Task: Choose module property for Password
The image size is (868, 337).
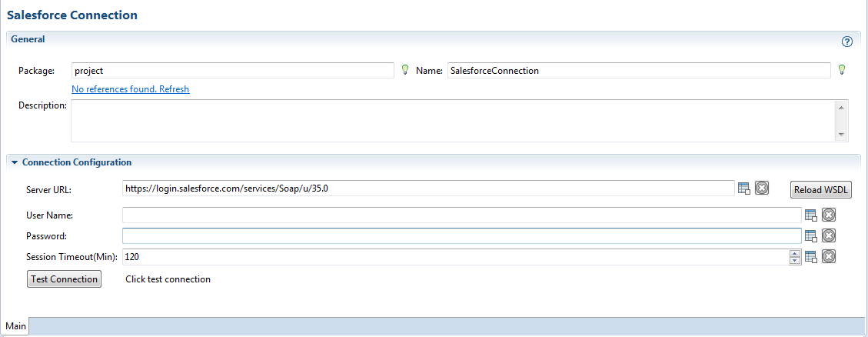Action: pyautogui.click(x=810, y=236)
